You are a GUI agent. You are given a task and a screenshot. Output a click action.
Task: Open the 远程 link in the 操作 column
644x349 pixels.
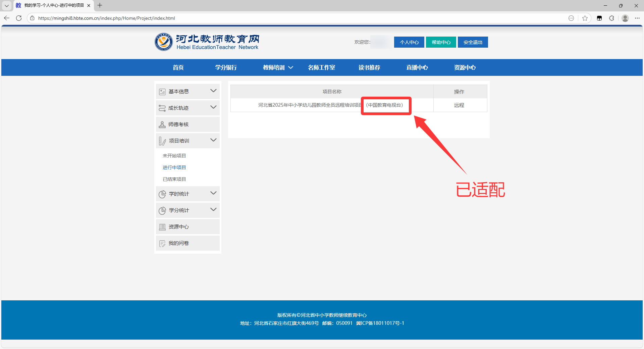[459, 105]
